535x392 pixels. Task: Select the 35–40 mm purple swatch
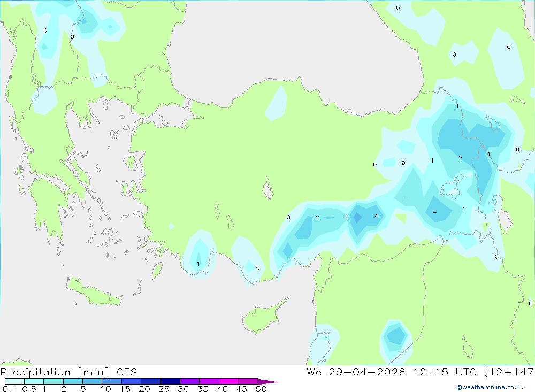tap(209, 381)
